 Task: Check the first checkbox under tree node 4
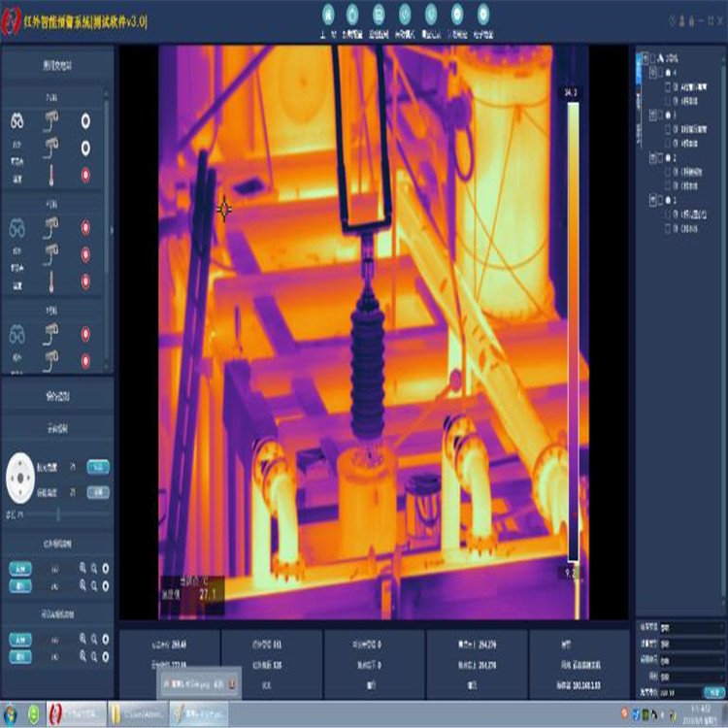668,85
